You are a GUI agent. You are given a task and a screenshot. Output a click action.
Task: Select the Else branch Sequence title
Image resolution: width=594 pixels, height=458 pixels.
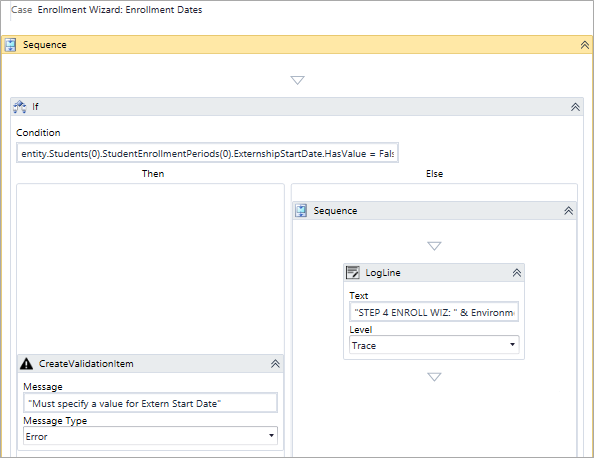click(x=335, y=211)
